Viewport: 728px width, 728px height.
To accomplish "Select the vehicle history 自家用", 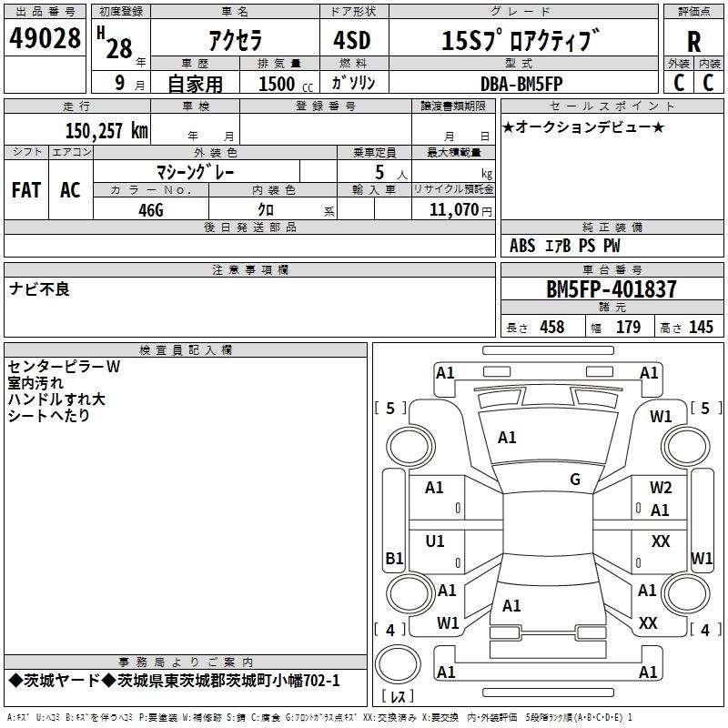I will coord(195,84).
